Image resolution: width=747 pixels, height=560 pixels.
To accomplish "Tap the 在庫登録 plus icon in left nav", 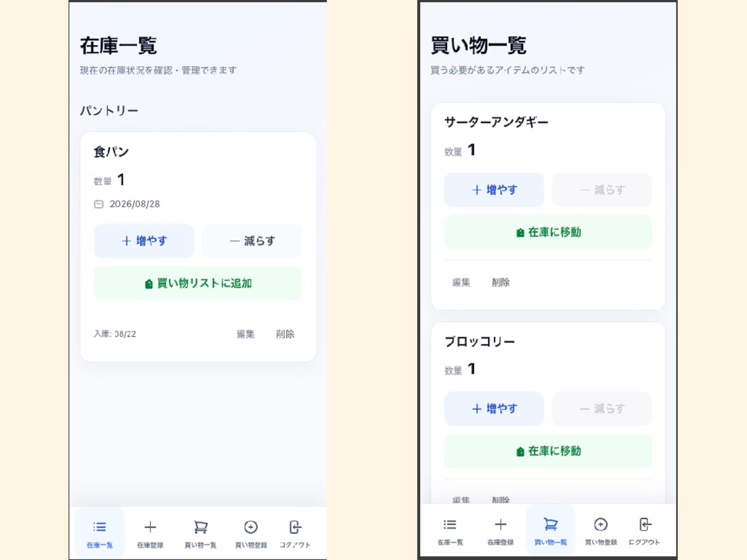I will coord(150,527).
